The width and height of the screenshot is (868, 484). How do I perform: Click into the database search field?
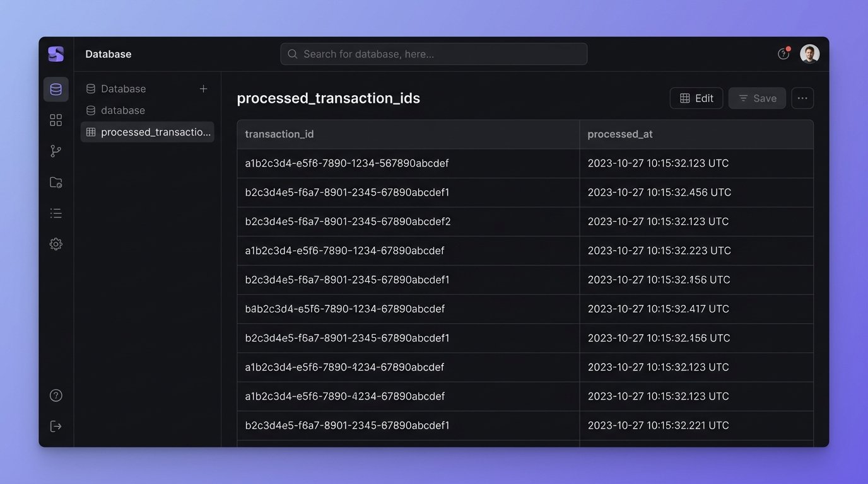(433, 54)
